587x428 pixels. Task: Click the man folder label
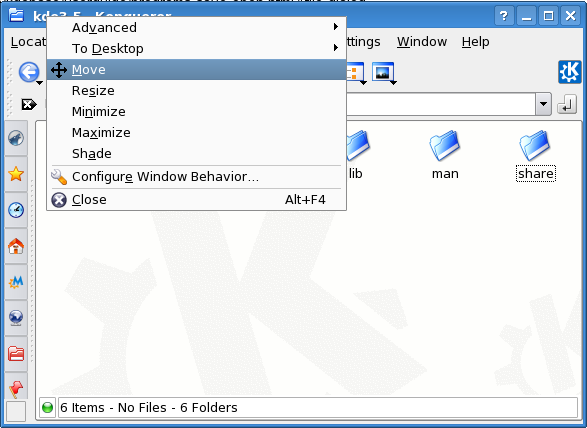tap(445, 174)
